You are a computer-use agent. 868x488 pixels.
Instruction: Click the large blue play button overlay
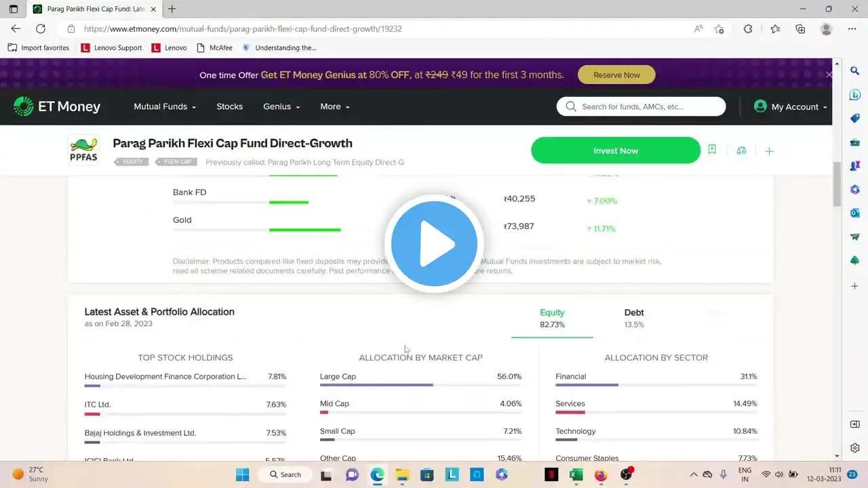point(434,244)
